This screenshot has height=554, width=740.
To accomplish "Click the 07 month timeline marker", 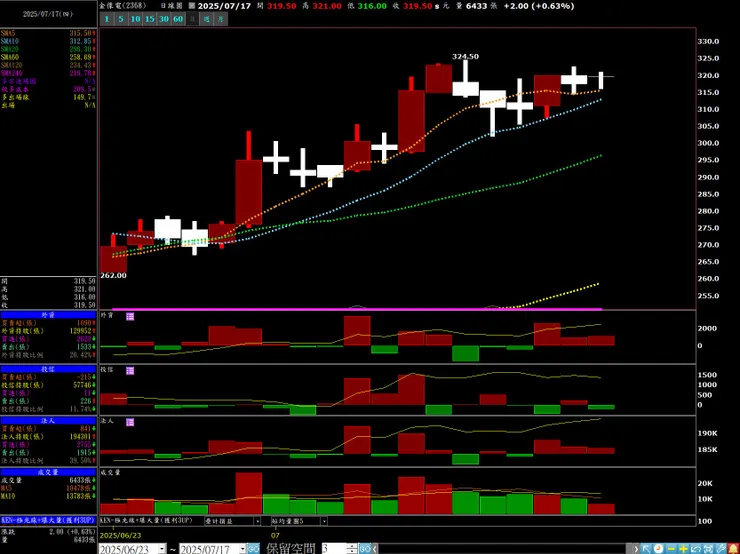I will [x=275, y=536].
